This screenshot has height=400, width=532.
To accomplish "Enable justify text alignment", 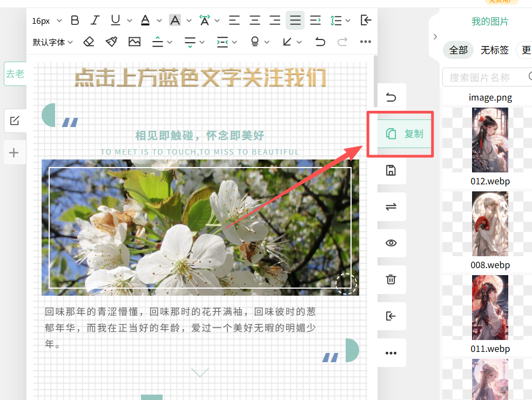I will (x=295, y=21).
